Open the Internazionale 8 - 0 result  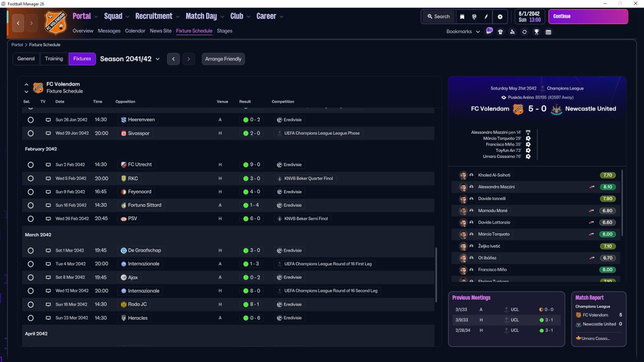click(252, 291)
